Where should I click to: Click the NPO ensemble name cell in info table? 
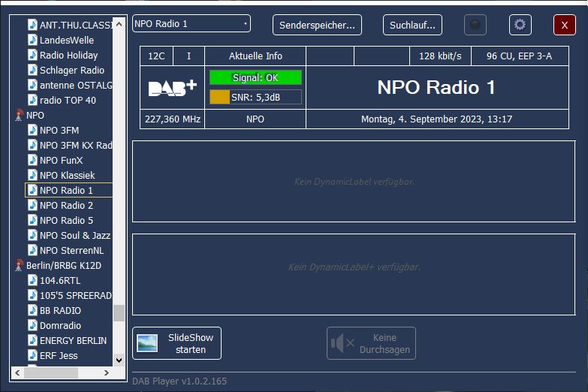(x=255, y=119)
